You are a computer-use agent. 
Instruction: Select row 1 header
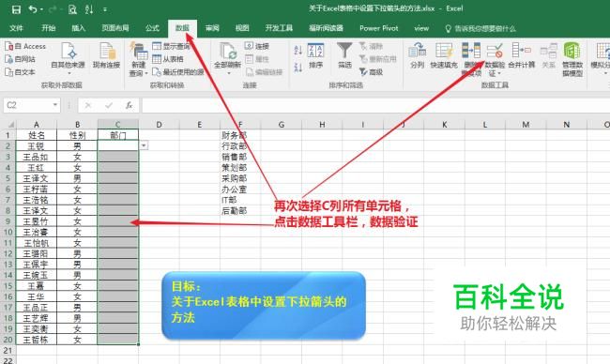(x=8, y=135)
